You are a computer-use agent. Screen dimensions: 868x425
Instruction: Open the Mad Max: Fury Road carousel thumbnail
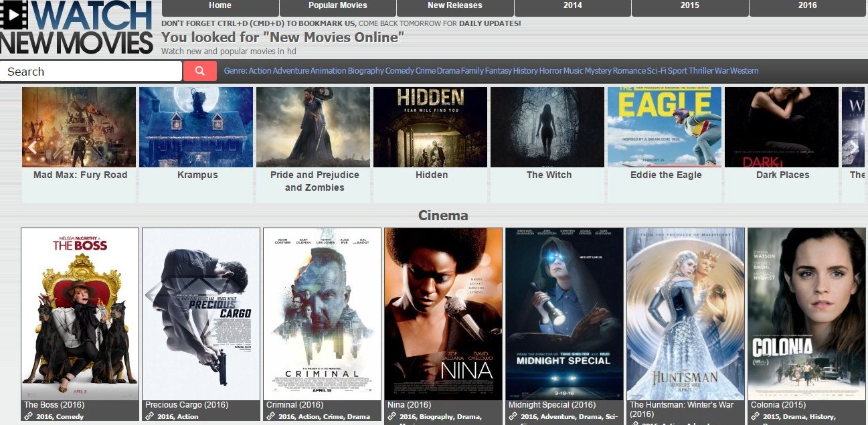pyautogui.click(x=79, y=127)
